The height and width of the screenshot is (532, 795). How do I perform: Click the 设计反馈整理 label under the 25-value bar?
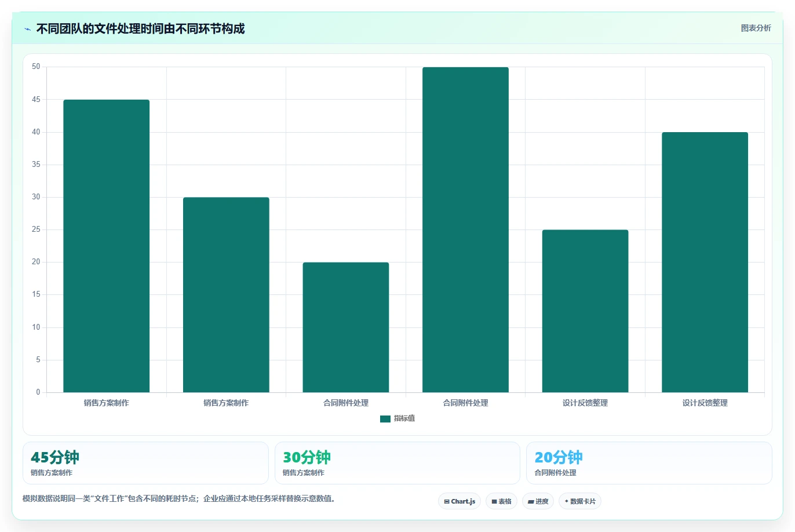pyautogui.click(x=585, y=403)
